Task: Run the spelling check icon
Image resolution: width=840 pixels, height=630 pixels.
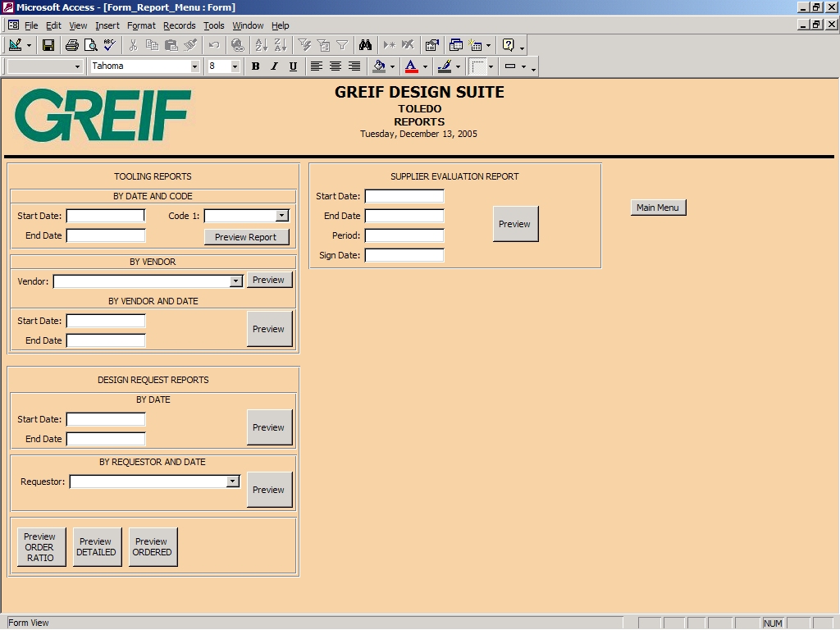Action: point(110,46)
